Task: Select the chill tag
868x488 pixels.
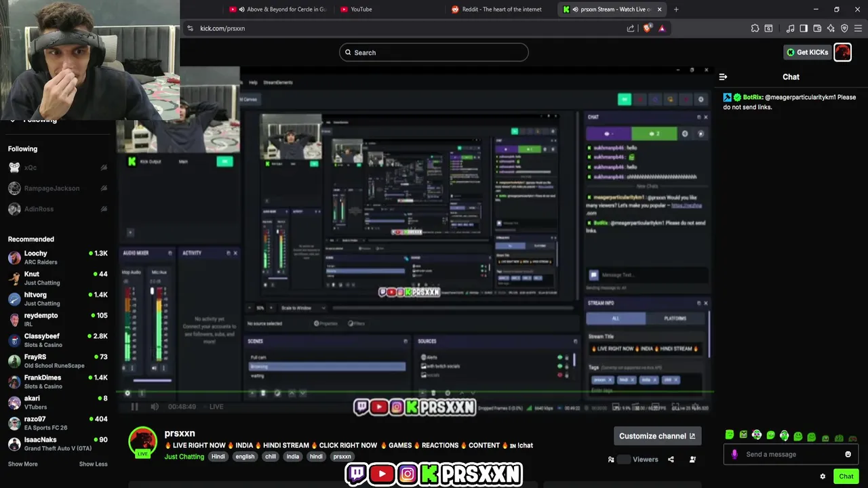Action: pos(271,456)
